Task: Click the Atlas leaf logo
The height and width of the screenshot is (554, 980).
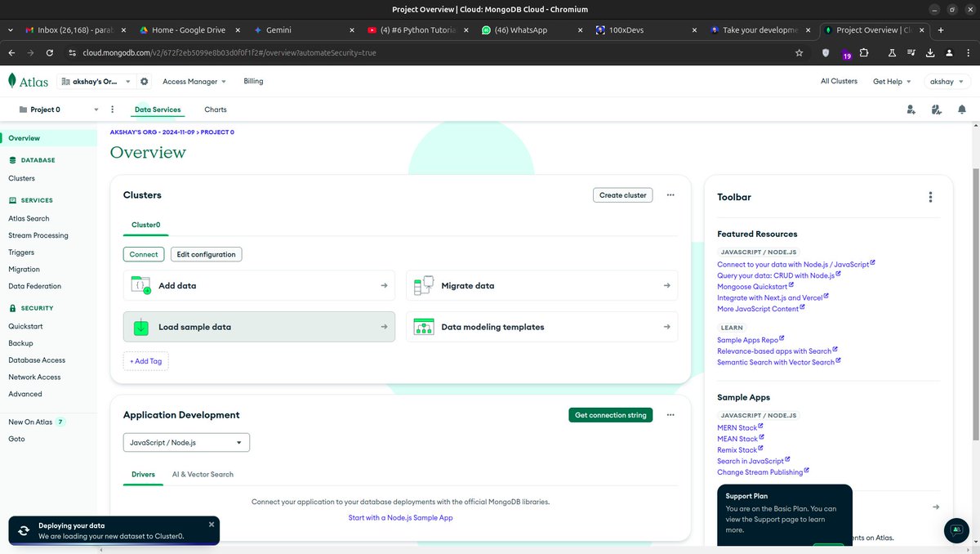Action: (12, 81)
